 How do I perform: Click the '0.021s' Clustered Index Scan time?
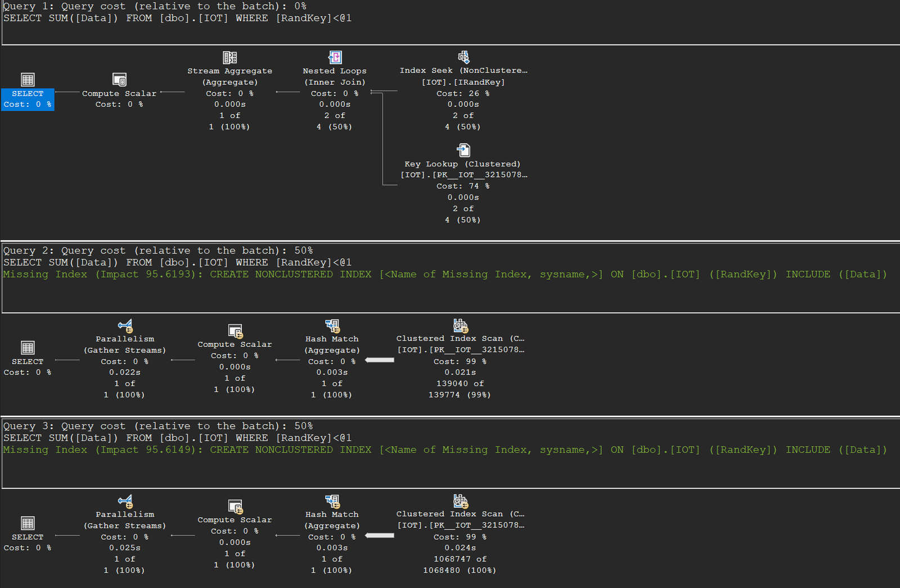[x=460, y=372]
